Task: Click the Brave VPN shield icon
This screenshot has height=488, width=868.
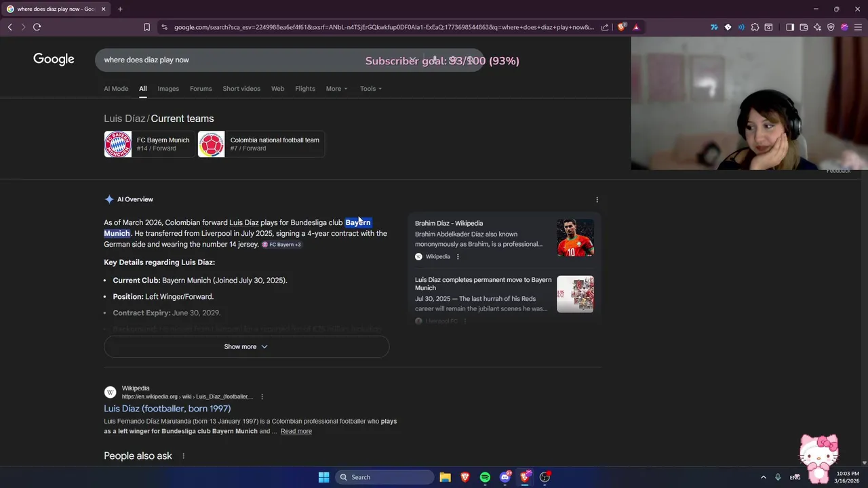Action: pos(831,27)
